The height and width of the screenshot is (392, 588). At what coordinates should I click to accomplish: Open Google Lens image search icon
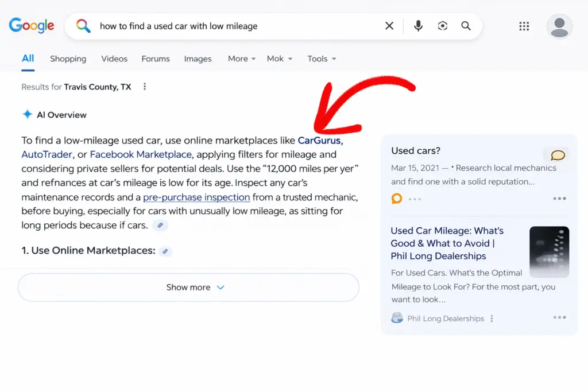coord(442,26)
